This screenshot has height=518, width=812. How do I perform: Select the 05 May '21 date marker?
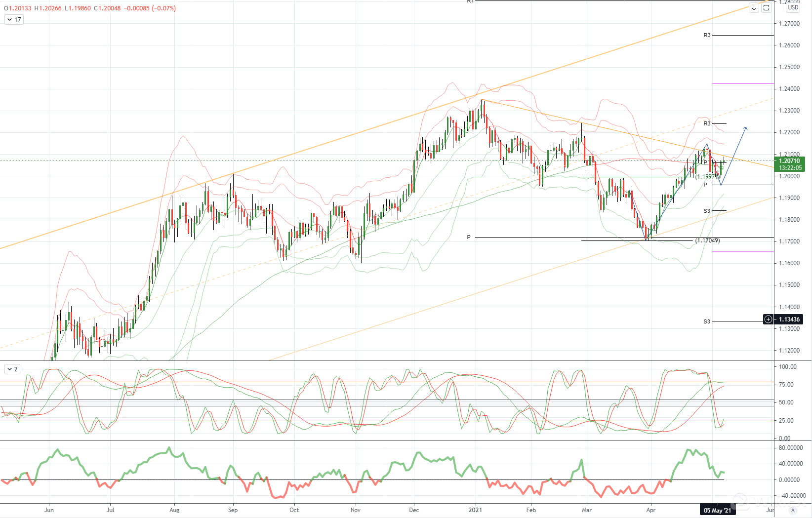pos(717,510)
